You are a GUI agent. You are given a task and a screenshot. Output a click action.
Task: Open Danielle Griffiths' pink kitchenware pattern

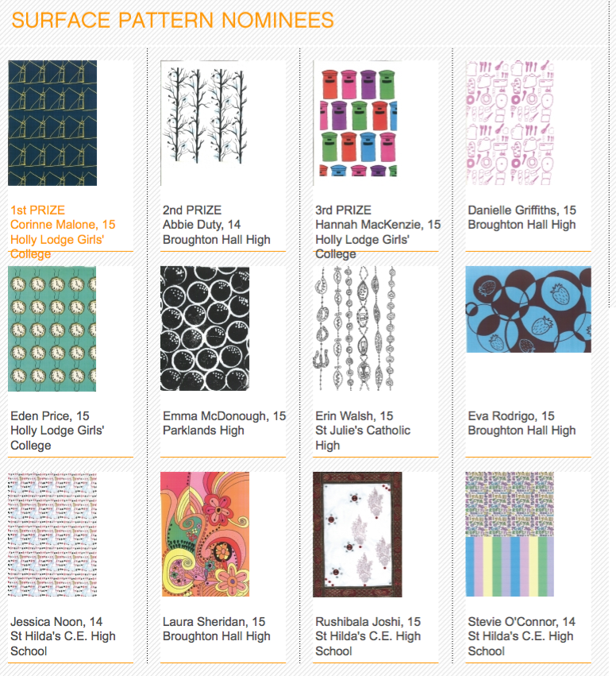[510, 123]
